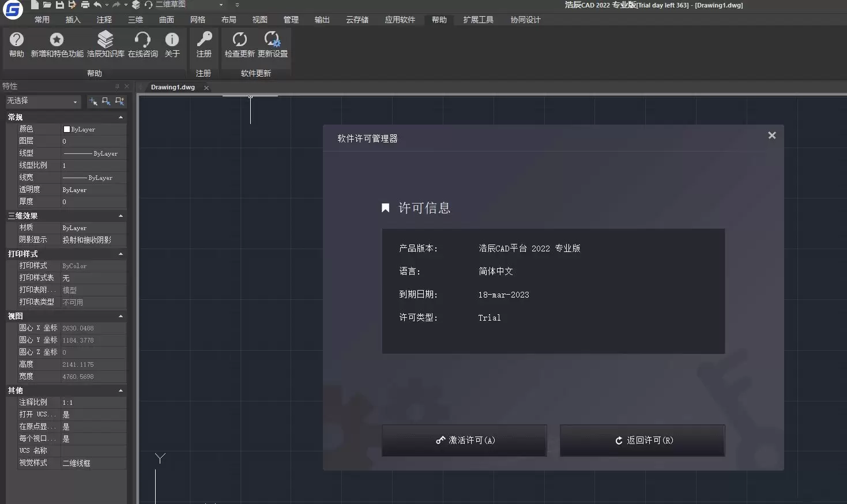Switch to the 常用 ribbon tab

(42, 20)
